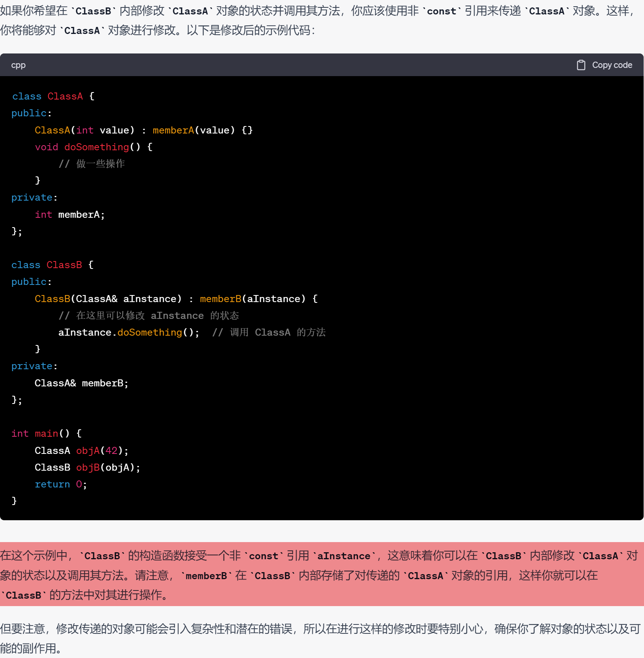Click comment '// 调用 ClassA 的方法'
The height and width of the screenshot is (658, 644).
pos(269,333)
